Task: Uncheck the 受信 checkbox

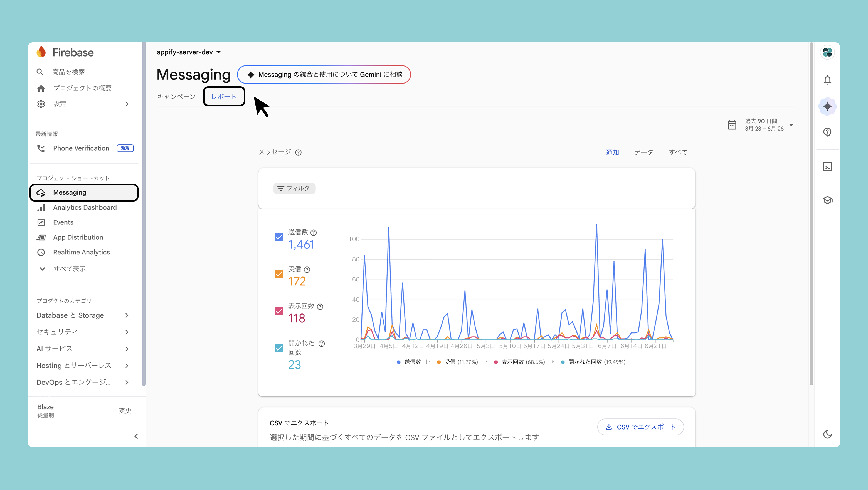Action: tap(279, 274)
